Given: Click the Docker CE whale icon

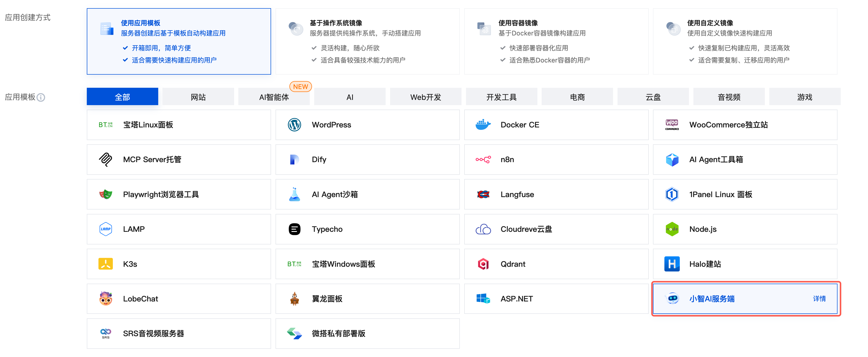Looking at the screenshot, I should point(483,125).
